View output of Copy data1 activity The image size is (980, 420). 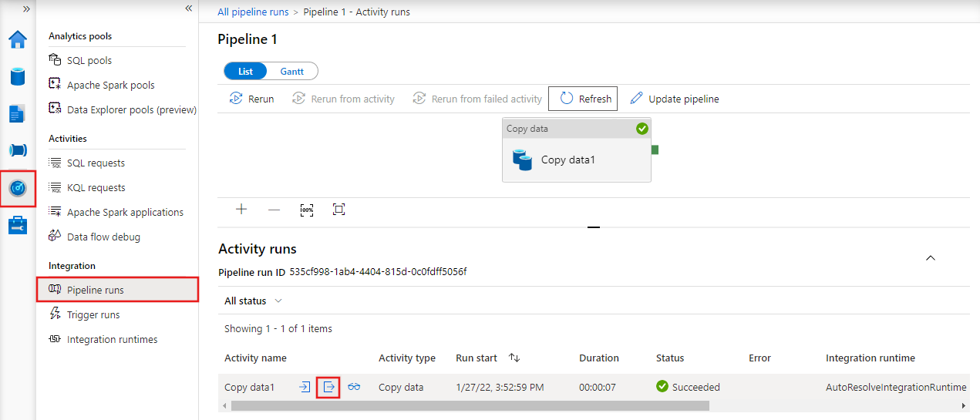328,387
